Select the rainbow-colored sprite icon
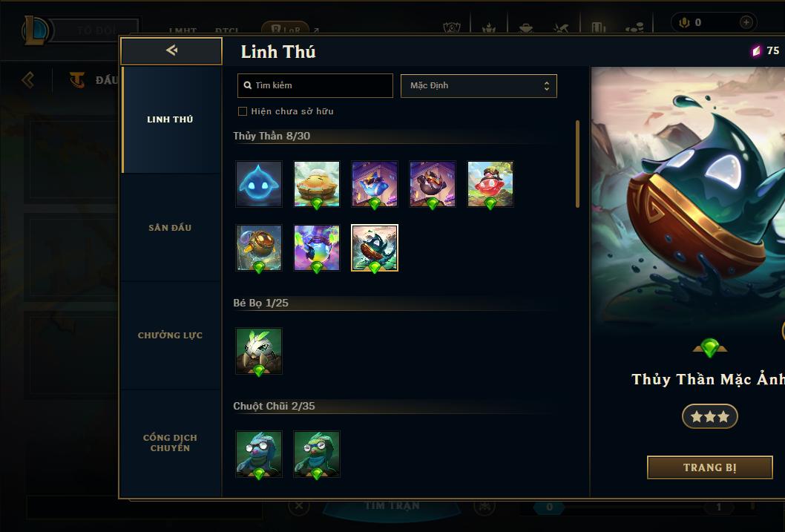 point(316,248)
